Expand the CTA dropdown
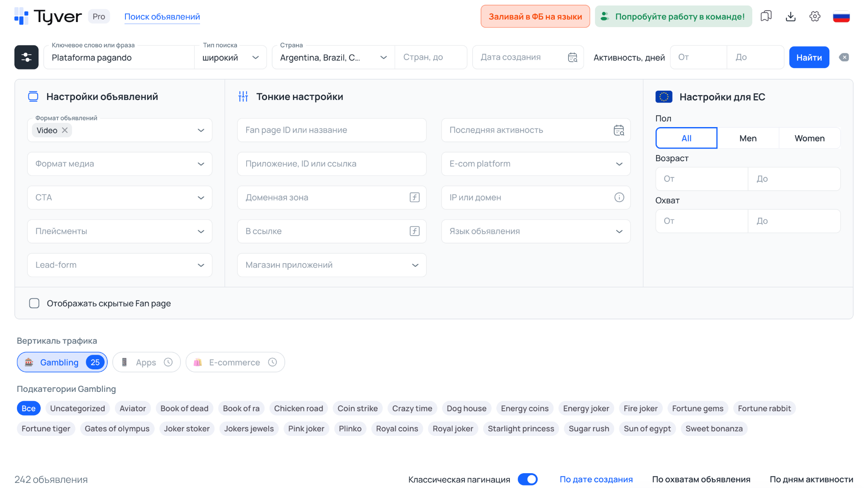The height and width of the screenshot is (488, 868). 120,197
